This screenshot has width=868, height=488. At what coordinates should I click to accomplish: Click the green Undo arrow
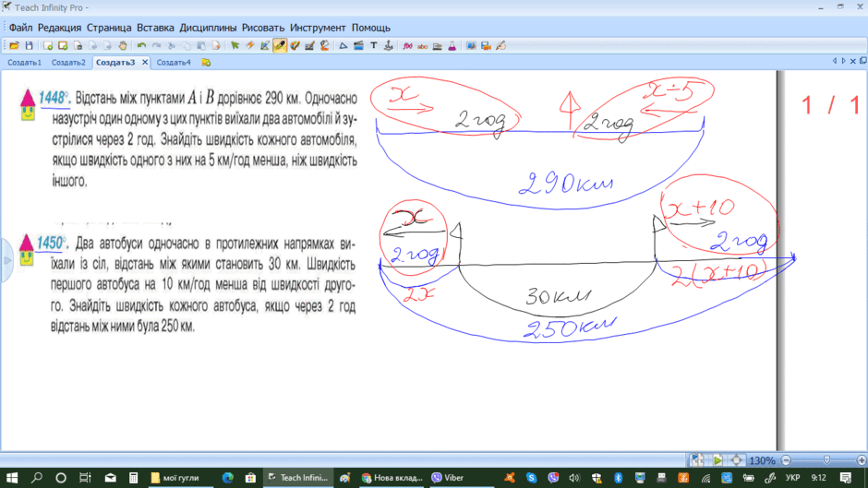[141, 46]
